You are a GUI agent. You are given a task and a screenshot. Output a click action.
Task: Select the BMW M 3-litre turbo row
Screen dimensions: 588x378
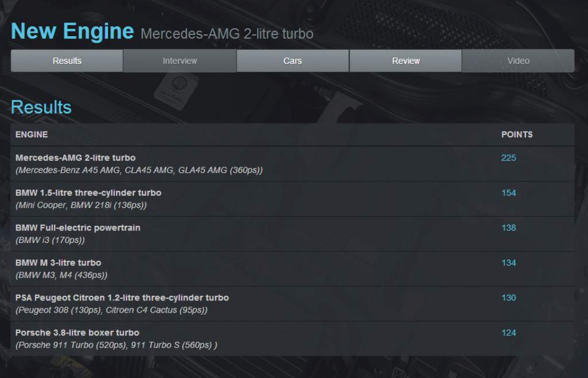292,268
